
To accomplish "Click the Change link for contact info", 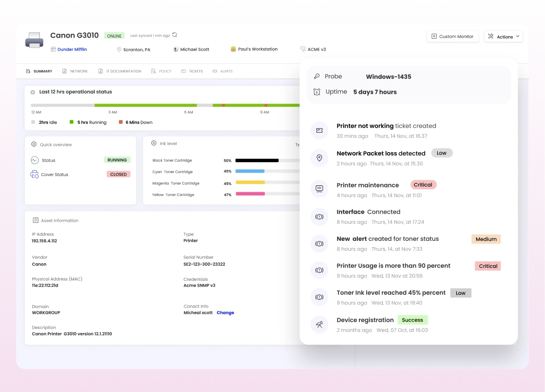I will (x=225, y=313).
